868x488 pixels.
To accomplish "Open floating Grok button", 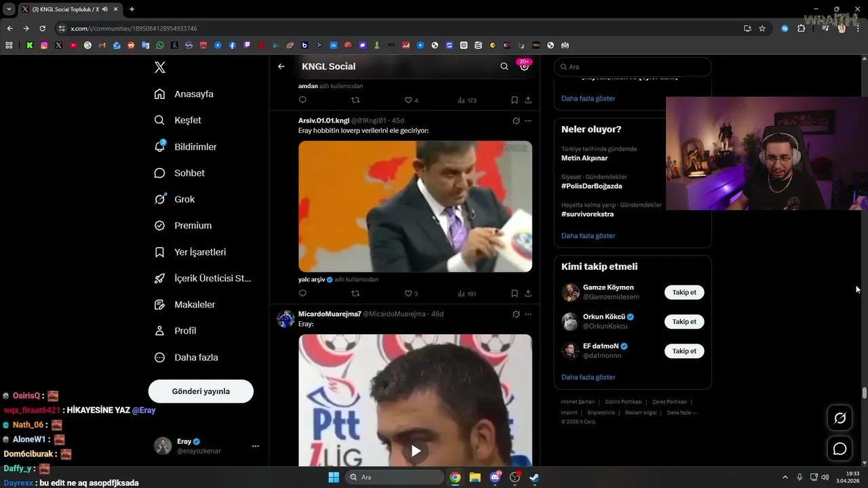I will click(x=840, y=418).
